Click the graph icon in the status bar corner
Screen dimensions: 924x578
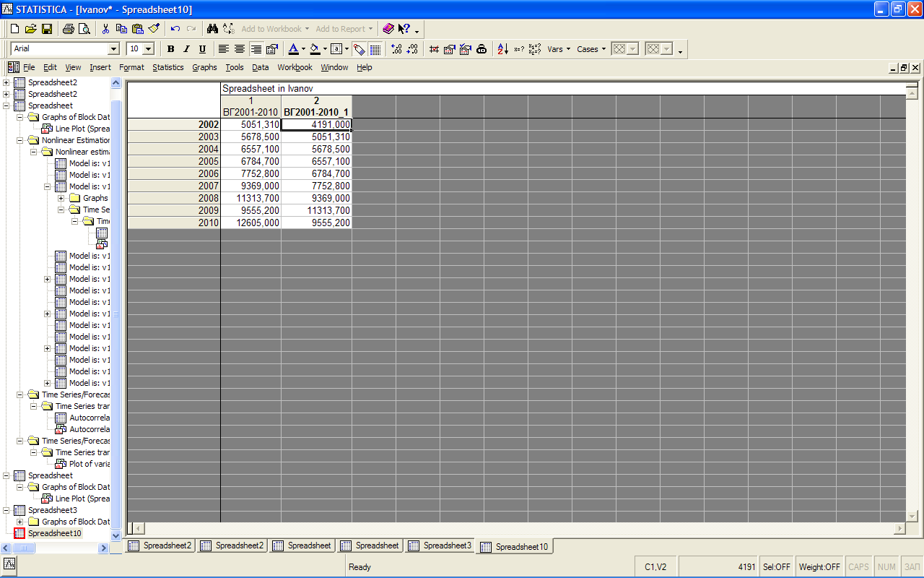[9, 564]
